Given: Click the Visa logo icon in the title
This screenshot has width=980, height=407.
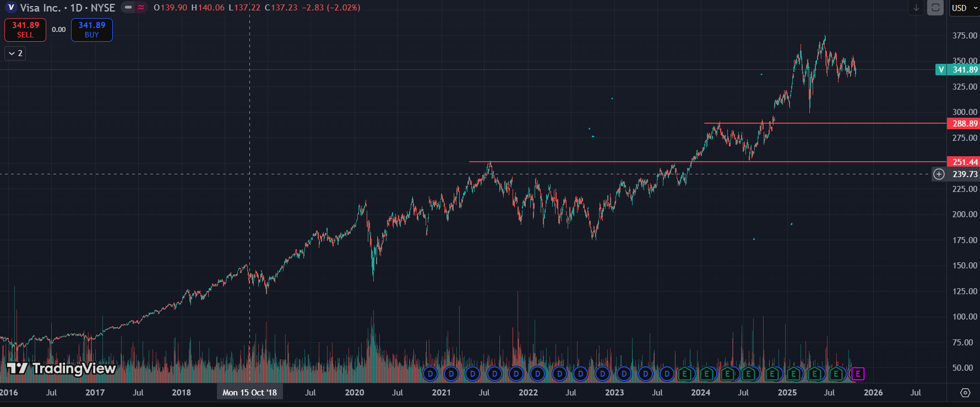Looking at the screenshot, I should point(11,8).
